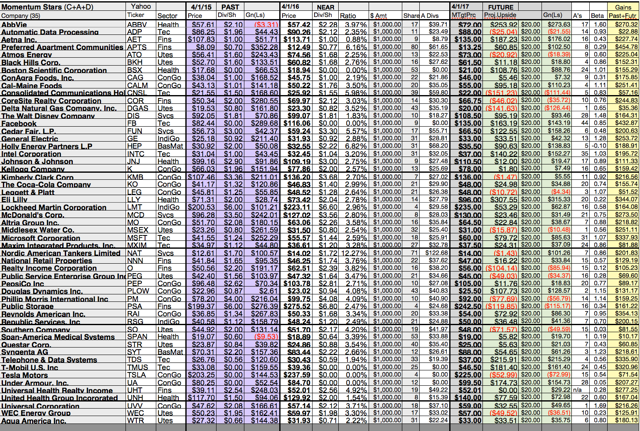Click the 'Yahoo' header cell
Image resolution: width=640 pixels, height=431 pixels.
(x=141, y=7)
